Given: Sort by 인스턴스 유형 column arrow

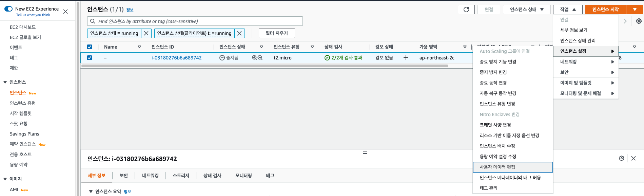Looking at the screenshot, I should point(312,47).
